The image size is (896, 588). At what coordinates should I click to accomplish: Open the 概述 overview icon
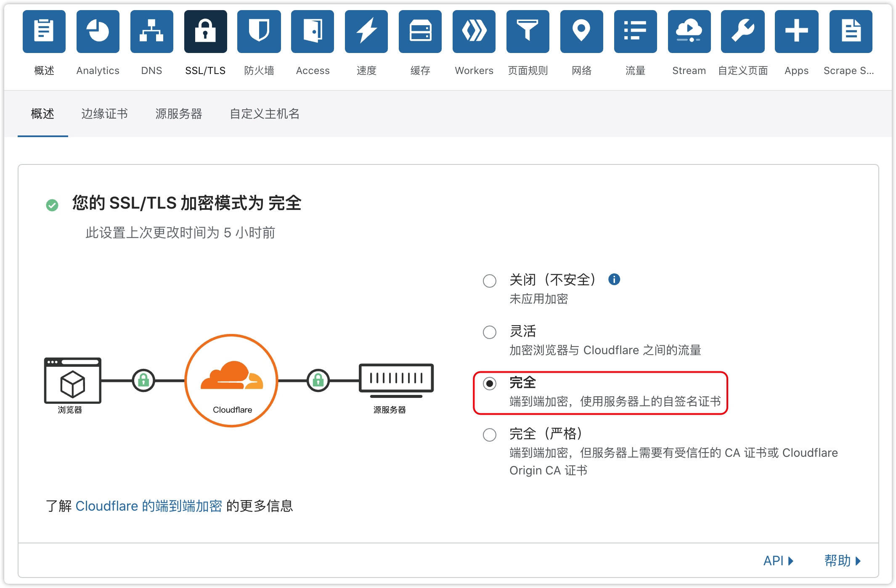[x=44, y=32]
